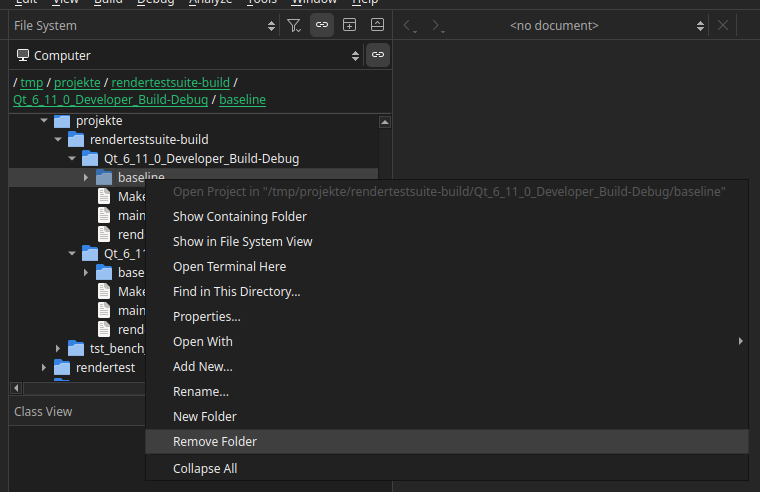This screenshot has width=760, height=492.
Task: Choose Open Terminal Here menu entry
Action: tap(229, 267)
